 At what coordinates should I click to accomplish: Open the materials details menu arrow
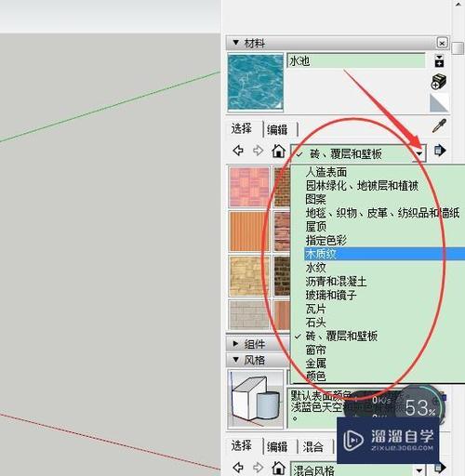coord(440,151)
